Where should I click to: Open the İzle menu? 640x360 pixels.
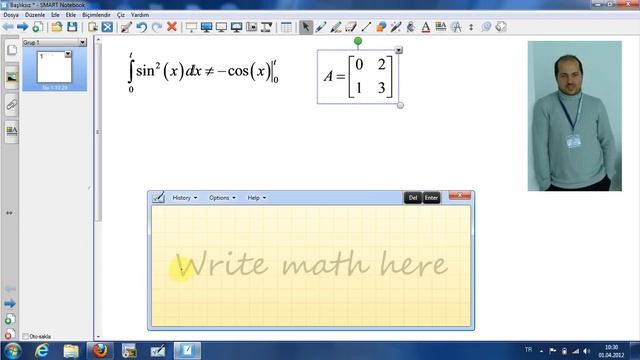[55, 15]
